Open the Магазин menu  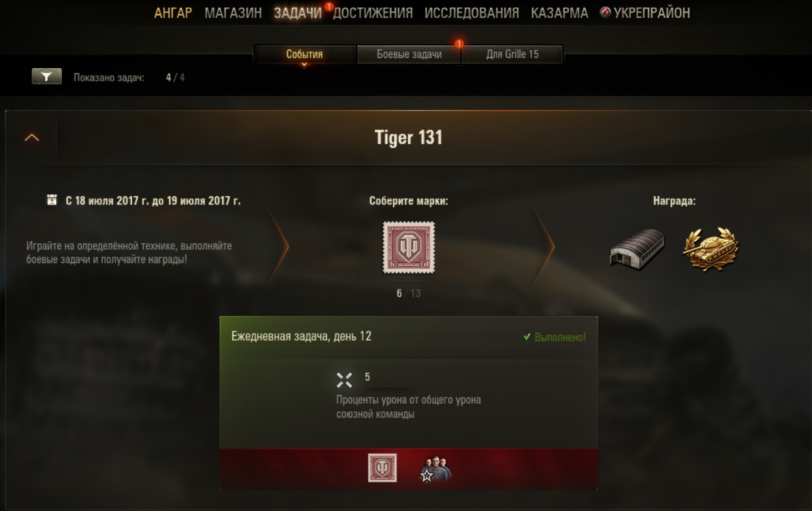[x=233, y=13]
